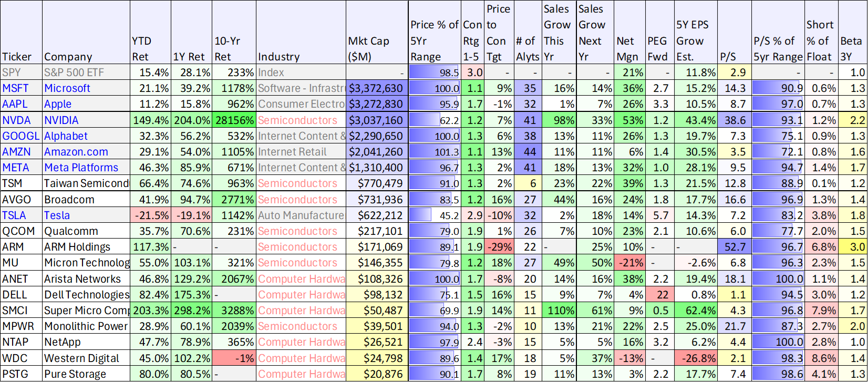868x382 pixels.
Task: Select the S&P 500 ETF company cell
Action: pos(86,73)
